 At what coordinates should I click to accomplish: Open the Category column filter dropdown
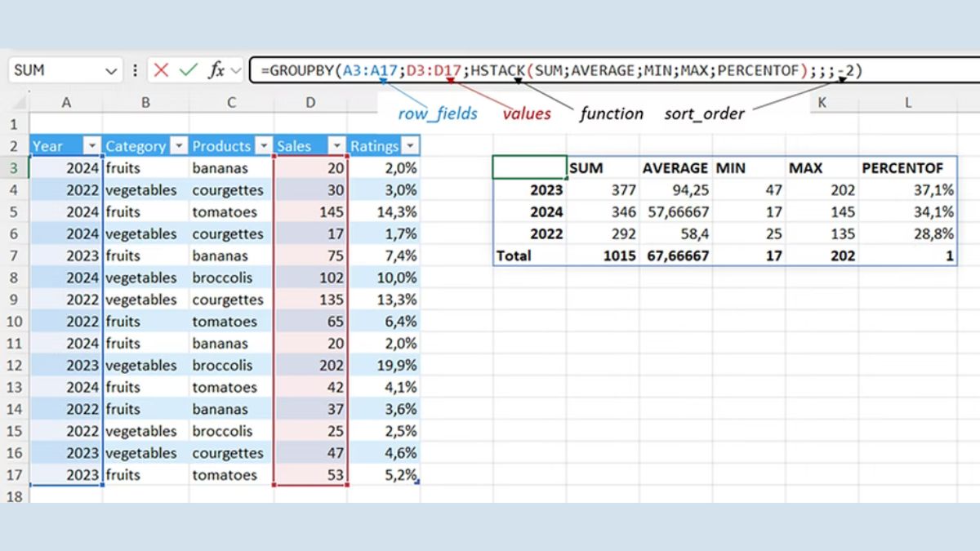click(x=179, y=146)
